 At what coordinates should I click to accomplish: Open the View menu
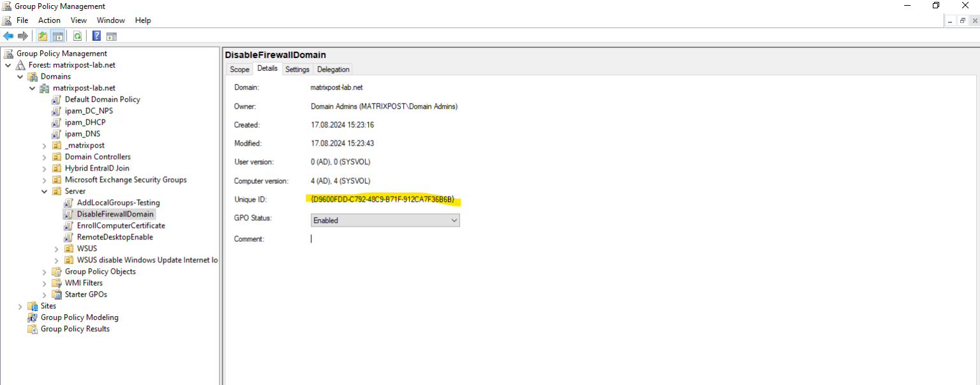click(x=78, y=20)
